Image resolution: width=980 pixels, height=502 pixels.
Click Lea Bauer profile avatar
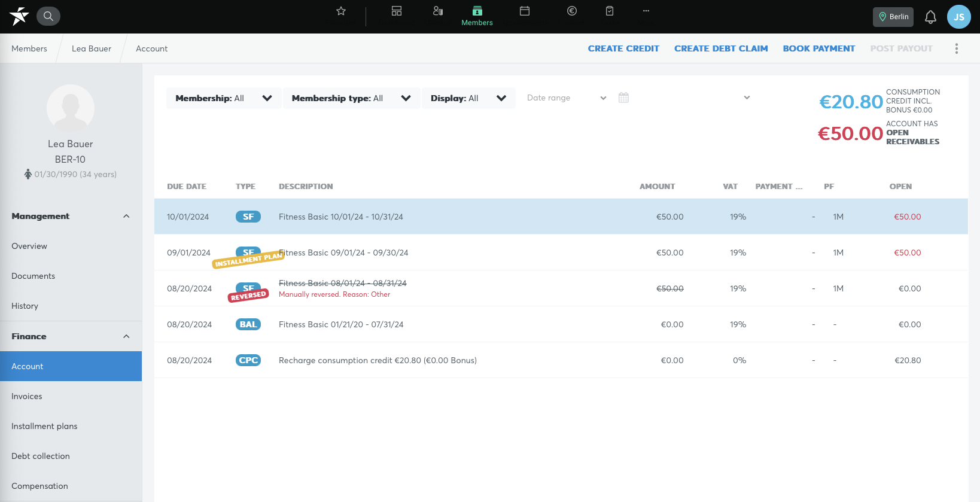pos(71,108)
